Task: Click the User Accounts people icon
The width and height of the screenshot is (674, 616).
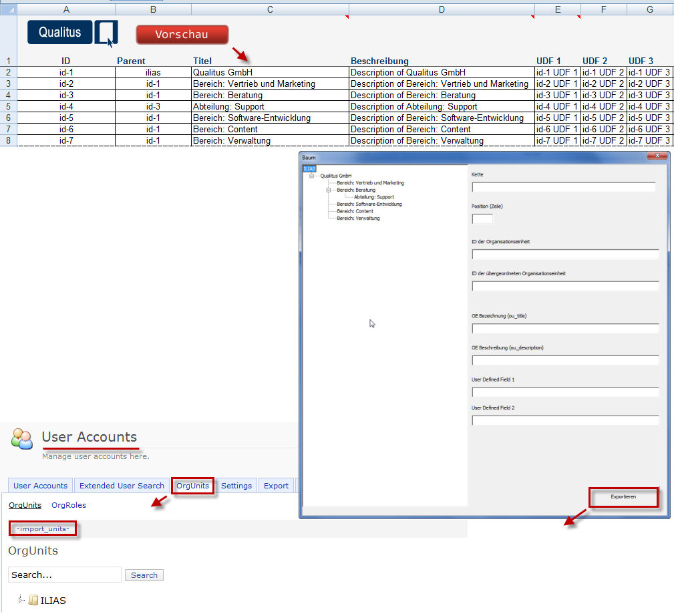Action: (21, 438)
